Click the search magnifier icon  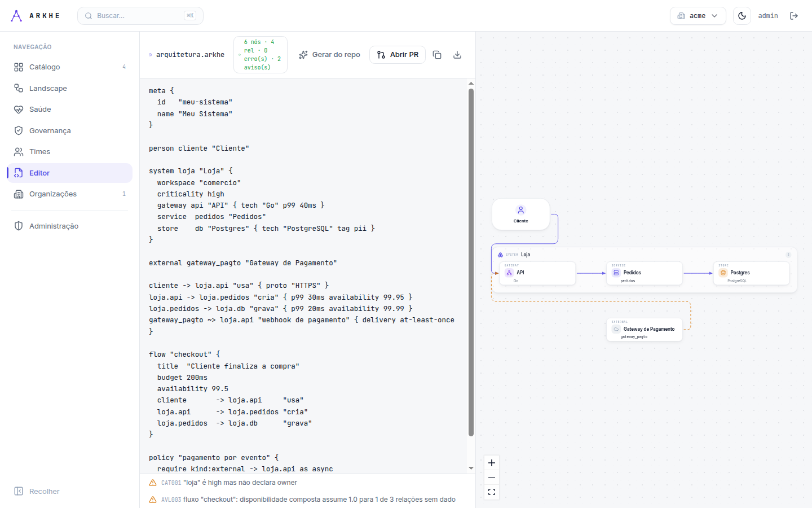click(x=89, y=16)
